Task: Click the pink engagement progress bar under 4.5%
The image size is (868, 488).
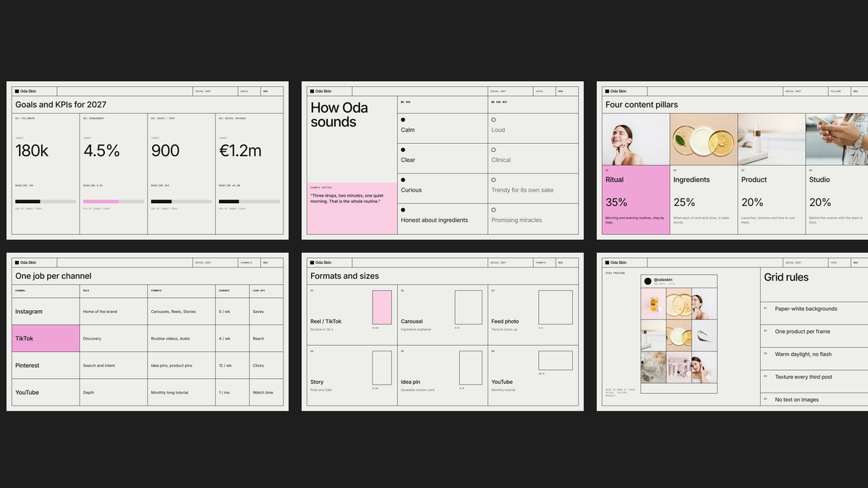Action: pyautogui.click(x=114, y=202)
